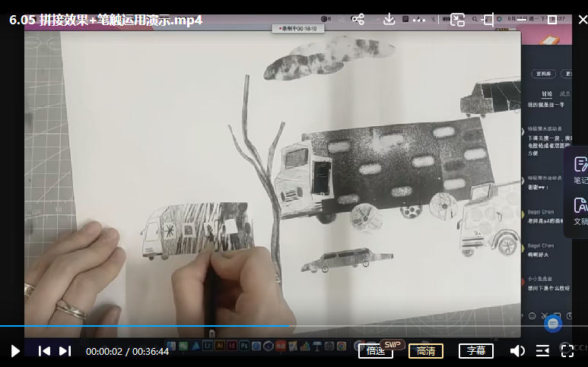The width and height of the screenshot is (588, 367).
Task: Download the video
Action: (x=389, y=20)
